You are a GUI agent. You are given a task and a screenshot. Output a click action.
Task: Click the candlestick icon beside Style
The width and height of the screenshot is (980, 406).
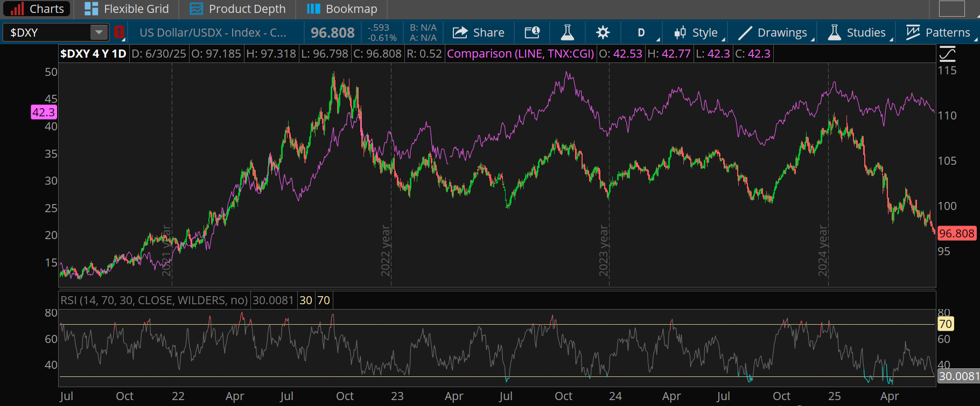click(x=680, y=32)
